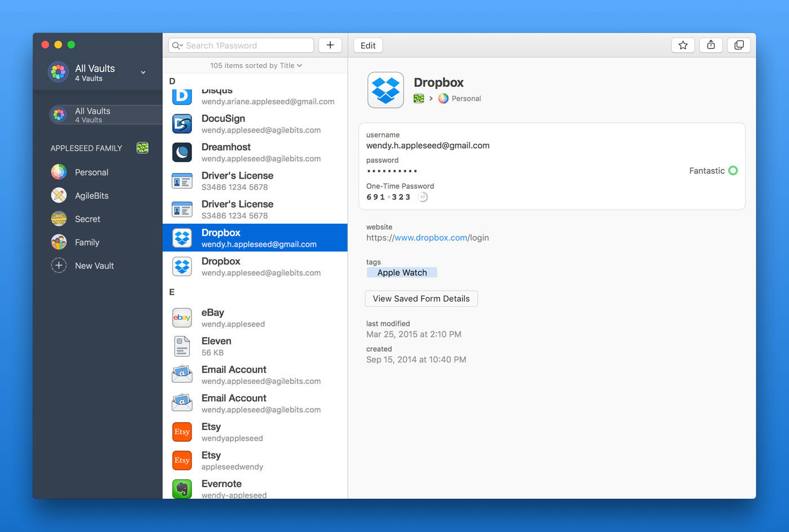
Task: Click the copy/duplicate window icon
Action: pos(739,45)
